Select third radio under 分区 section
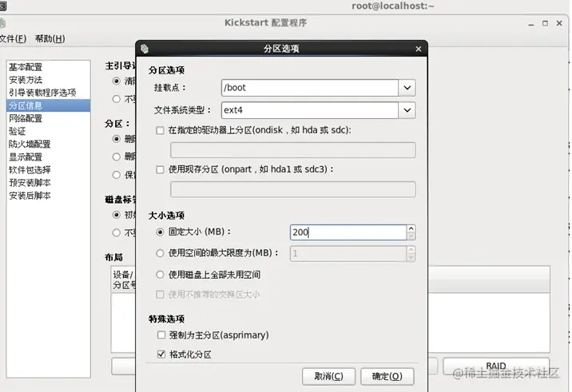The width and height of the screenshot is (572, 392). coord(117,175)
